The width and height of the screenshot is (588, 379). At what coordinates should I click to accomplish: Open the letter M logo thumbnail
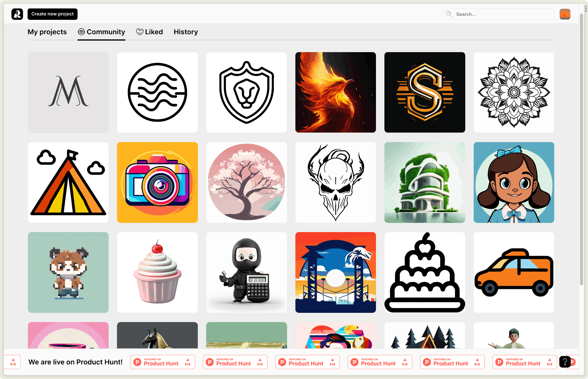[x=68, y=92]
